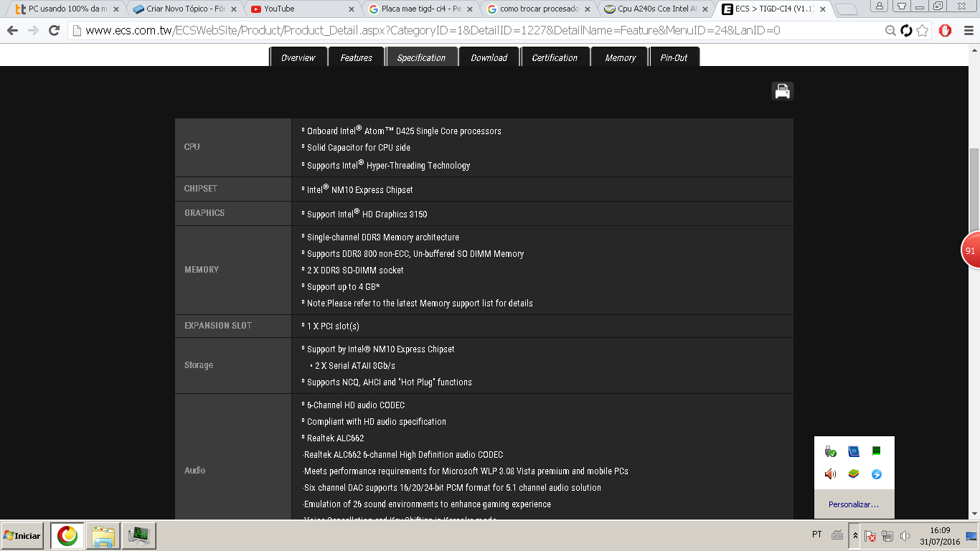Open the Download tab

click(x=489, y=57)
